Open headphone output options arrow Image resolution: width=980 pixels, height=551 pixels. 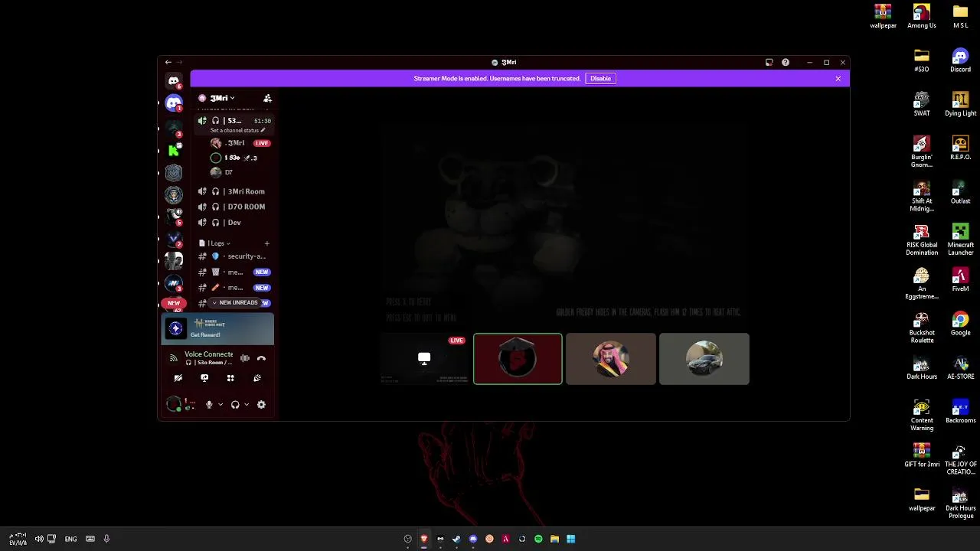tap(247, 405)
